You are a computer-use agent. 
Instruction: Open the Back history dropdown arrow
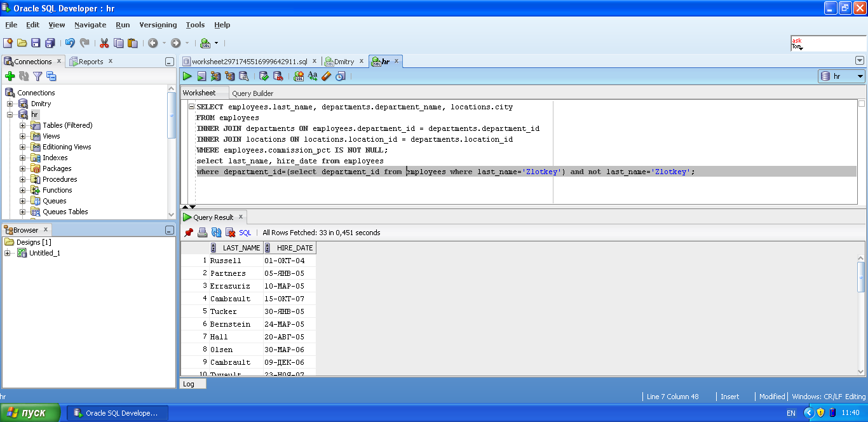[164, 43]
